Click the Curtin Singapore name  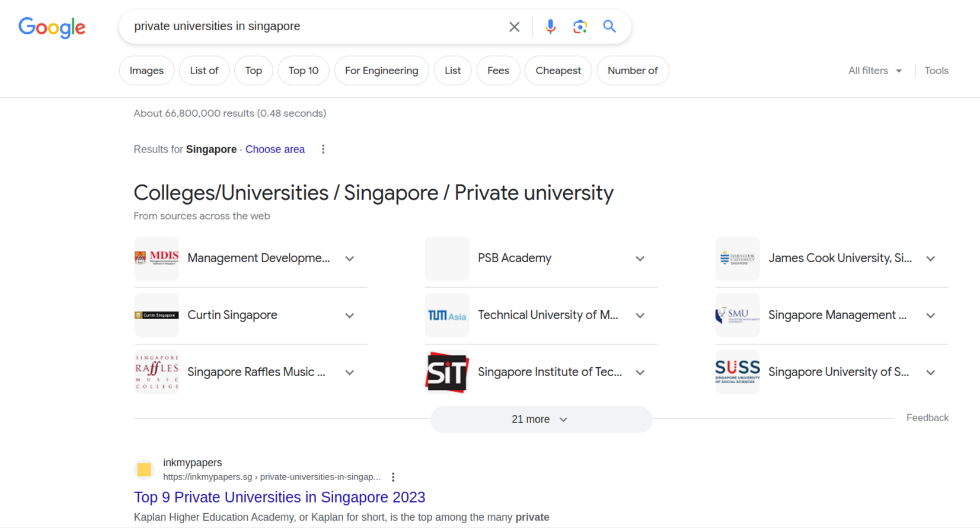click(232, 315)
